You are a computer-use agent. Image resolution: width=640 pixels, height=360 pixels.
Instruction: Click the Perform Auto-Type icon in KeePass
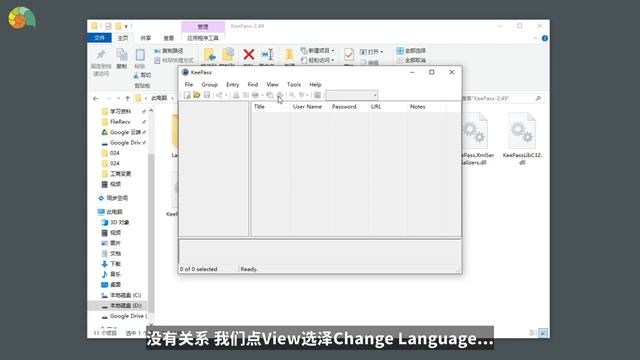click(x=280, y=95)
